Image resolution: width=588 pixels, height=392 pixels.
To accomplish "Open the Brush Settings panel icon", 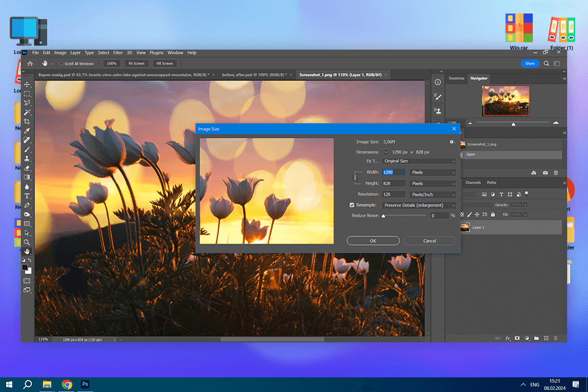I will pos(437,97).
